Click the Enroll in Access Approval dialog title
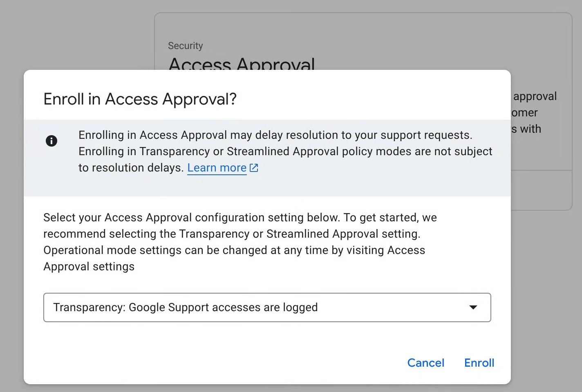 click(139, 99)
